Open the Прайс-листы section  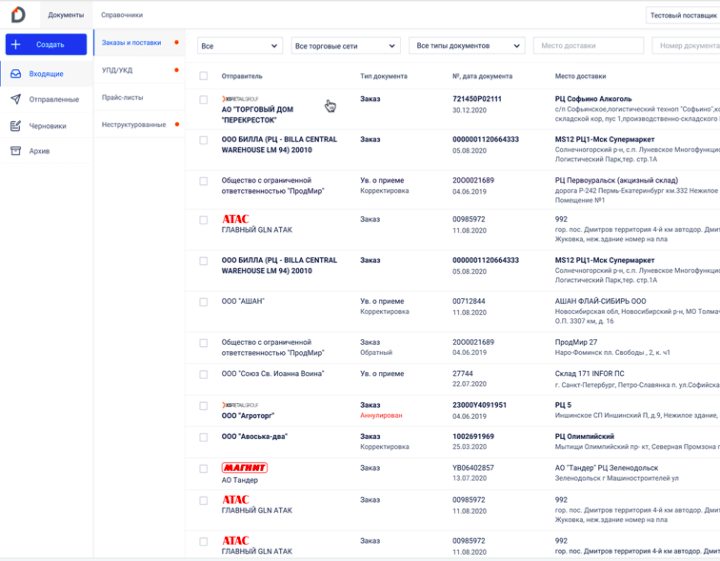(x=139, y=97)
